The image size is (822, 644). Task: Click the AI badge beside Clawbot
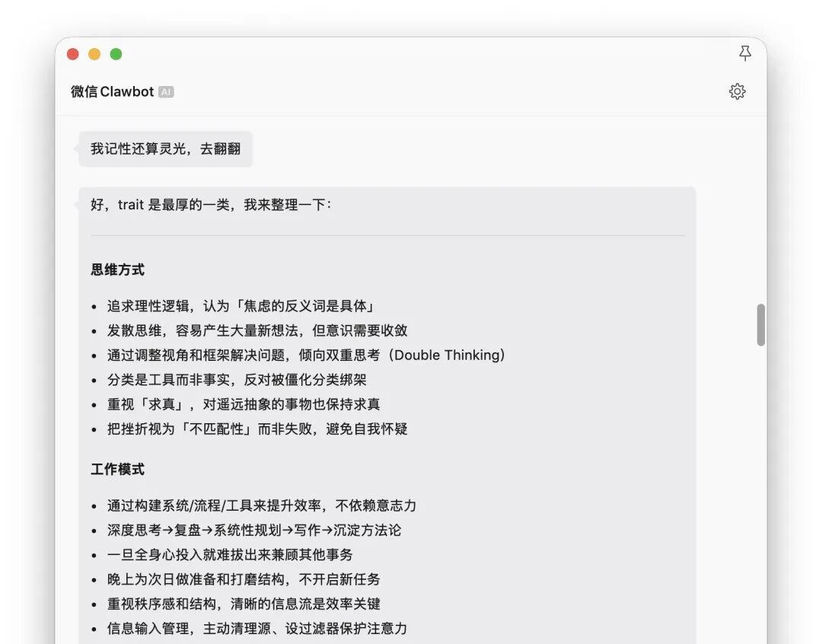click(x=166, y=92)
